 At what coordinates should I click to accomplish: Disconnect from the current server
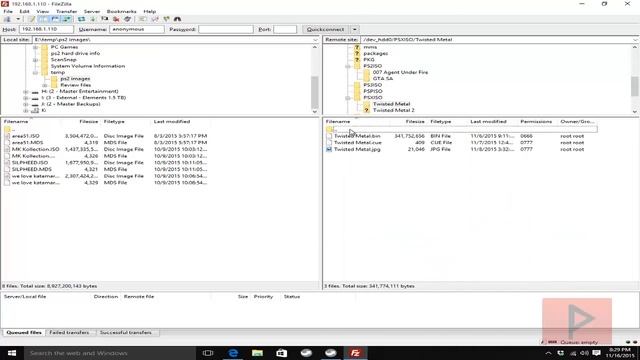pos(116,19)
